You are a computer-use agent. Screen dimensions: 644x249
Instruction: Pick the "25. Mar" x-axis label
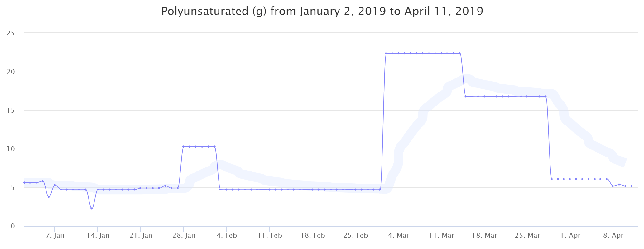(x=527, y=236)
